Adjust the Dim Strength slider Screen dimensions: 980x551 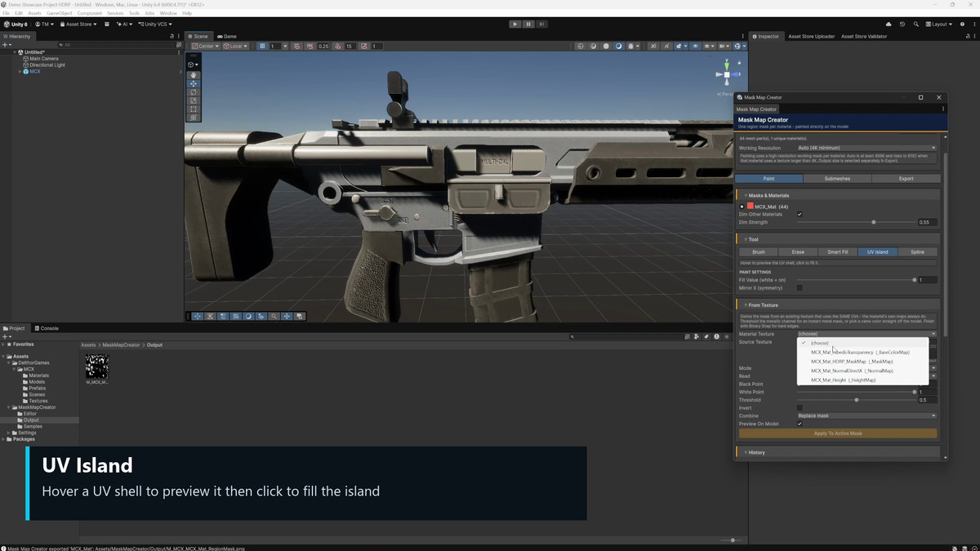[x=856, y=222]
